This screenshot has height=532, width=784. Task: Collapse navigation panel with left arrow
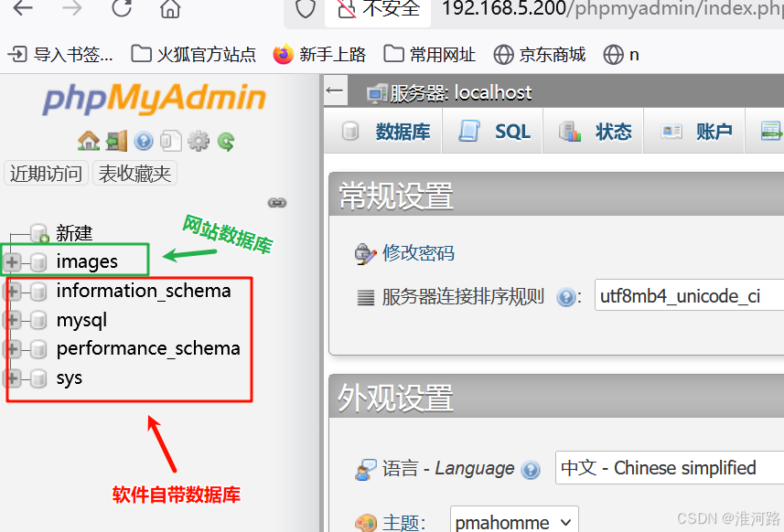click(x=335, y=90)
